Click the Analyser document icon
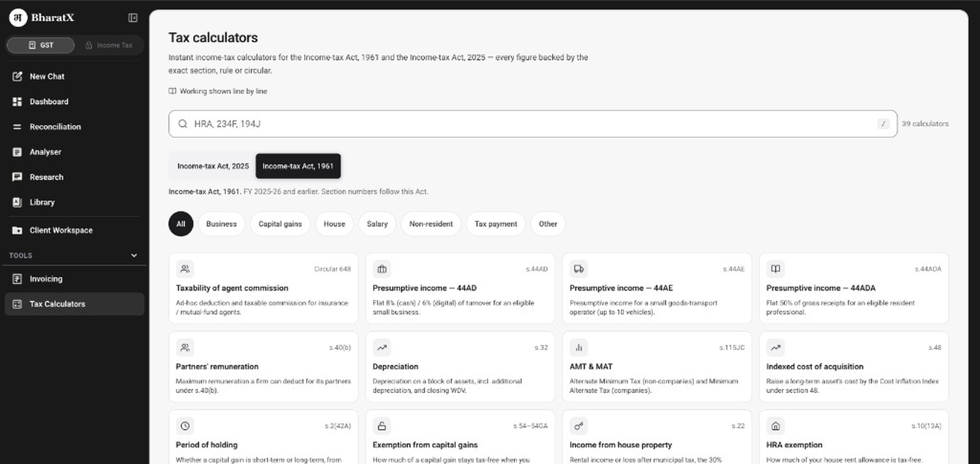This screenshot has height=464, width=980. coord(17,152)
